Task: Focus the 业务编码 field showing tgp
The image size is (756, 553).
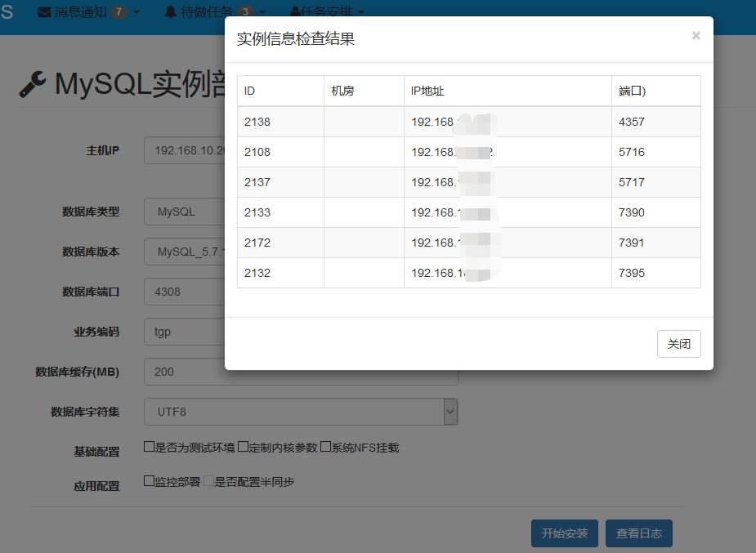Action: tap(185, 332)
